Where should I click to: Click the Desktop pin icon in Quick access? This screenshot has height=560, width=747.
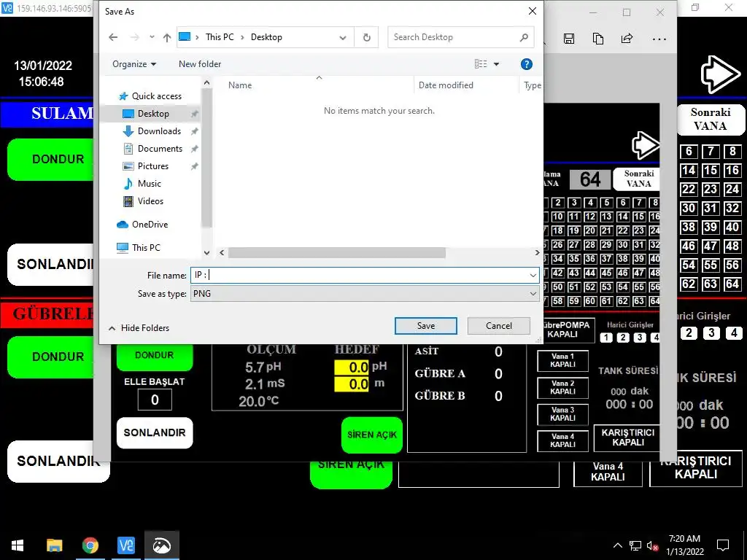coord(194,114)
